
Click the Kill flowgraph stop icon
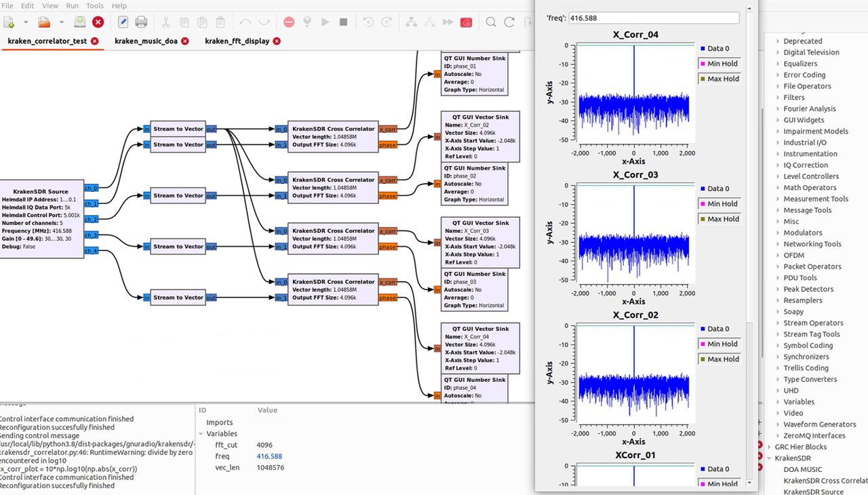point(343,22)
